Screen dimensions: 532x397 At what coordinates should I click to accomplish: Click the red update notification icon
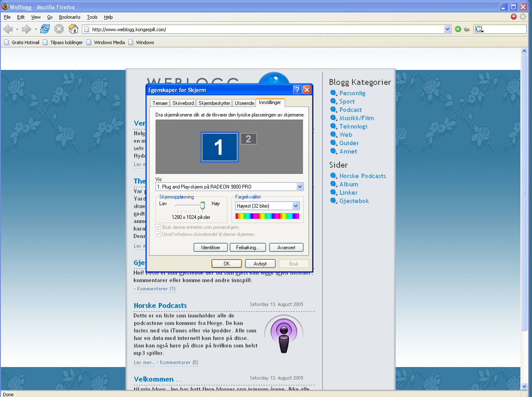[514, 17]
